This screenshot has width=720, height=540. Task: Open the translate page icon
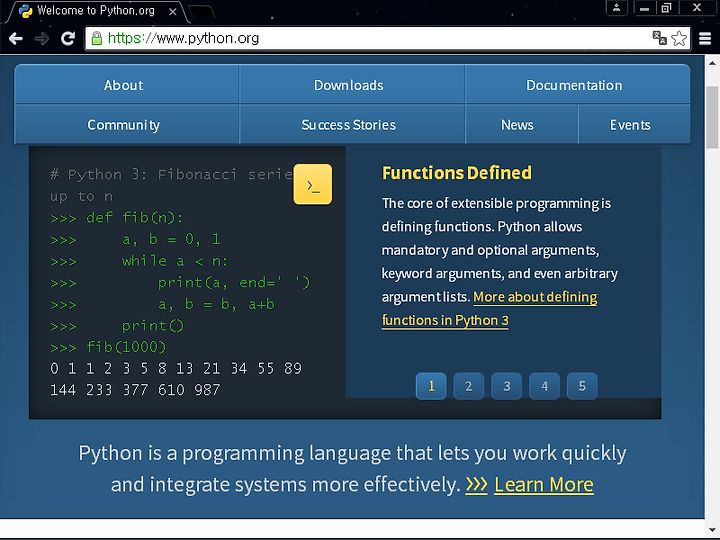659,38
